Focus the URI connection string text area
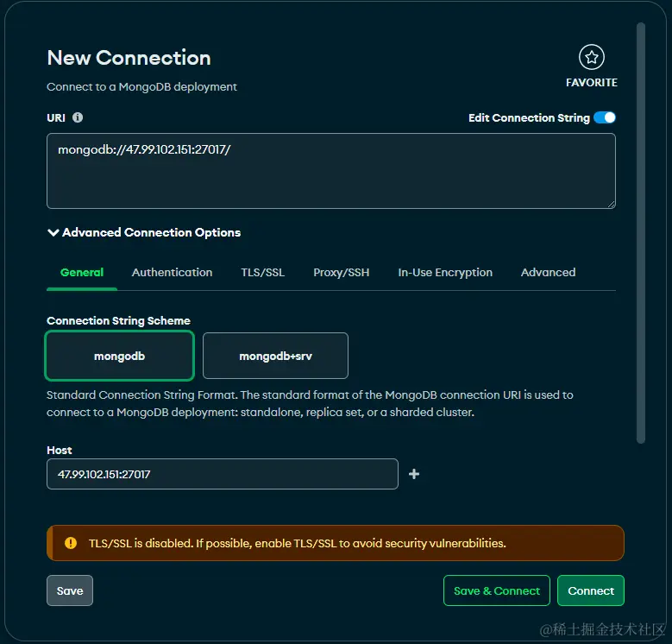Image resolution: width=672 pixels, height=644 pixels. (331, 171)
